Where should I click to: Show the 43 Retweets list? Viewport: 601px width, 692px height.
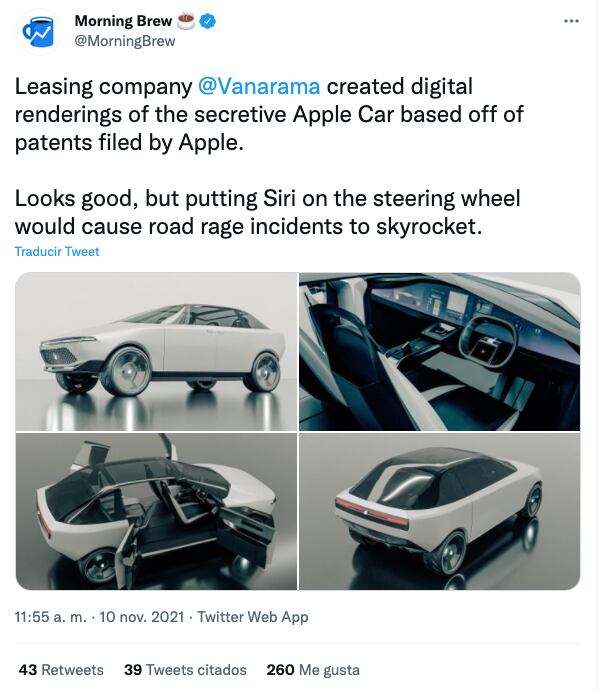(x=61, y=670)
